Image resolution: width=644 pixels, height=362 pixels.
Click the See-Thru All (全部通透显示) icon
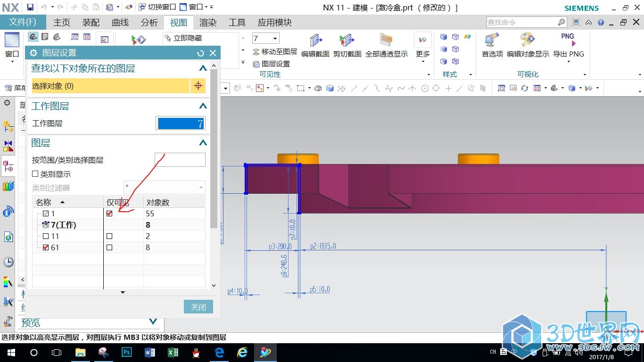pyautogui.click(x=386, y=41)
